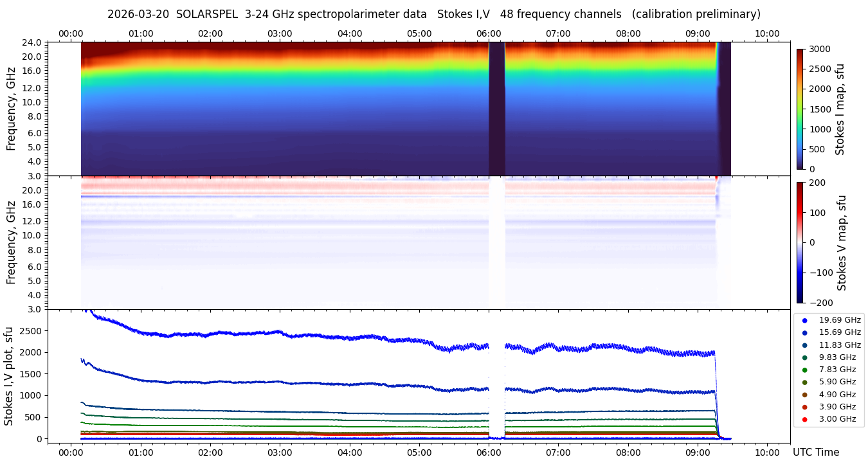Click the 15.69 GHz legend marker dot

(804, 332)
